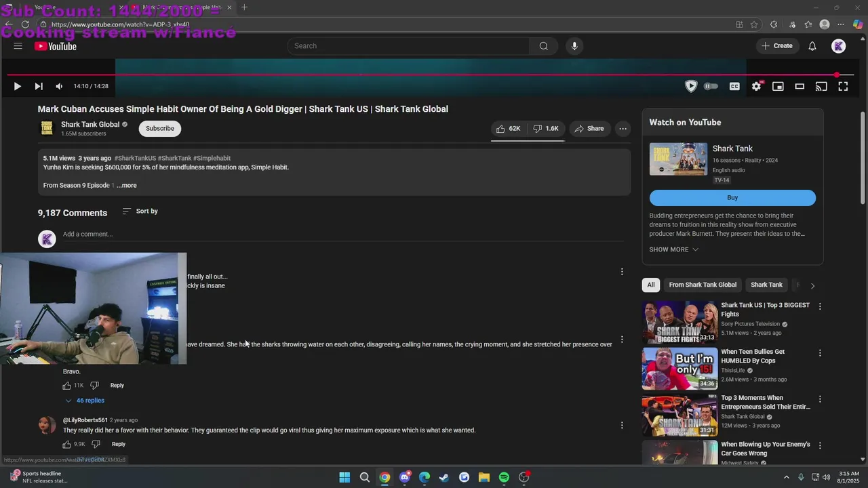
Task: Open the account avatar menu
Action: (839, 46)
